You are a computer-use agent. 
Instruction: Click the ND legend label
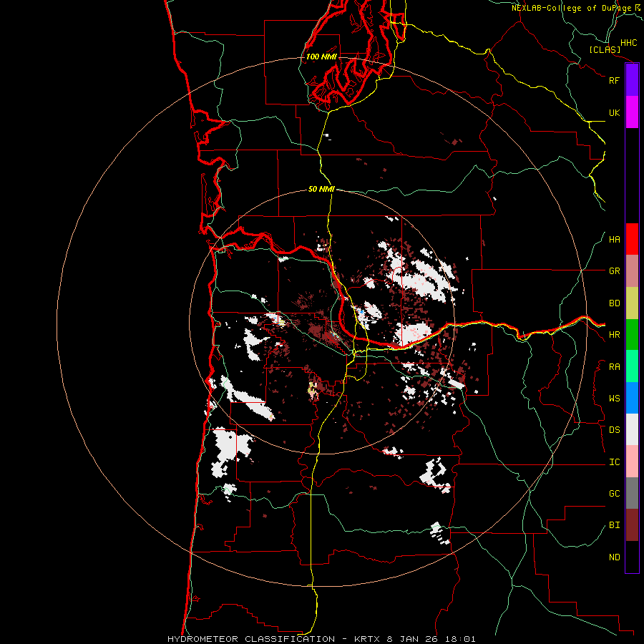(615, 557)
